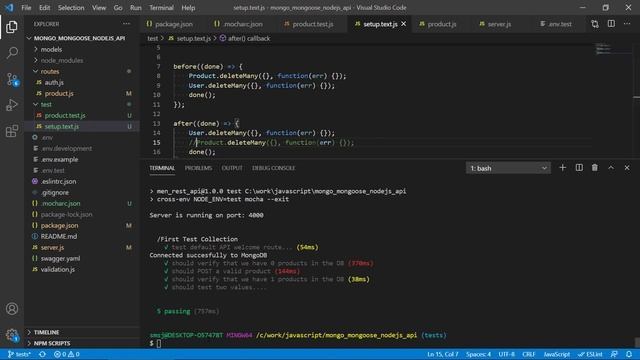Open the Explorer view in activity bar
This screenshot has height=360, width=640.
12,27
